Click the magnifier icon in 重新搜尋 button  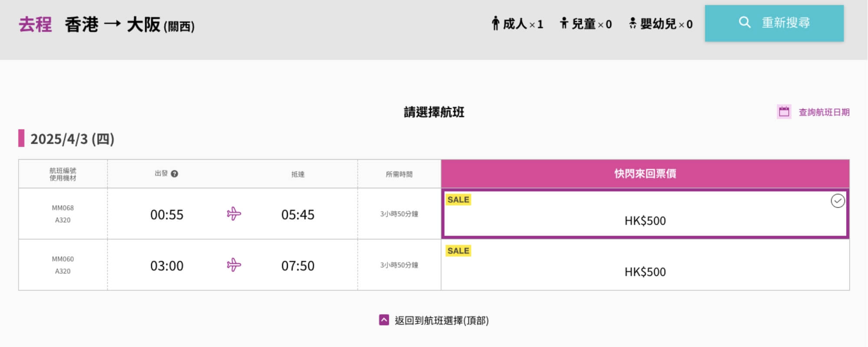[744, 22]
